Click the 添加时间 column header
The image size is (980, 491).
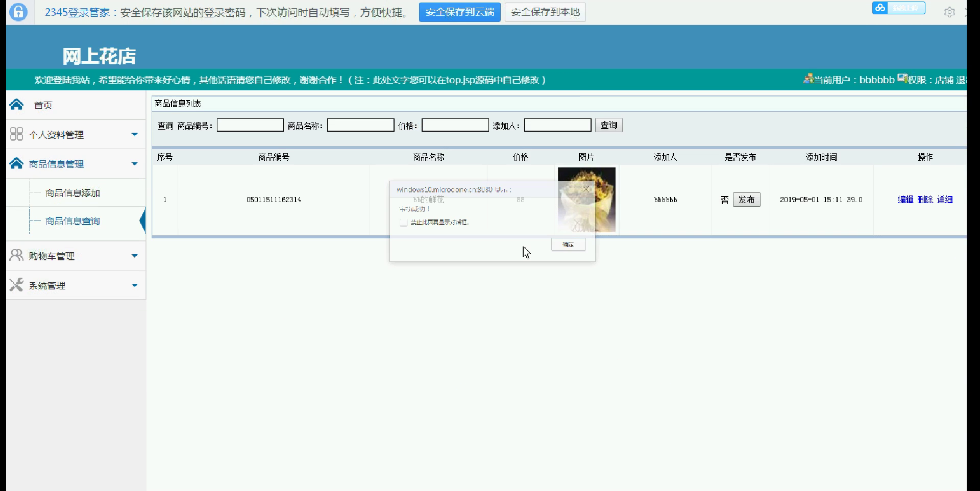tap(821, 157)
